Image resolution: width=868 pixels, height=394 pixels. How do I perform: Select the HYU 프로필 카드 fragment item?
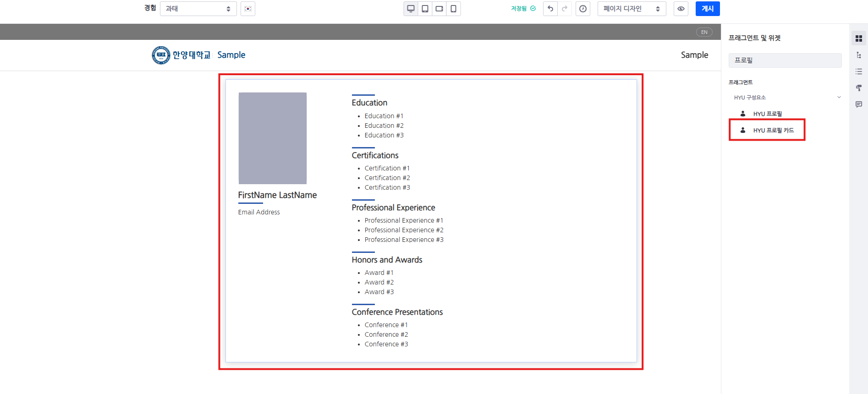pyautogui.click(x=773, y=130)
